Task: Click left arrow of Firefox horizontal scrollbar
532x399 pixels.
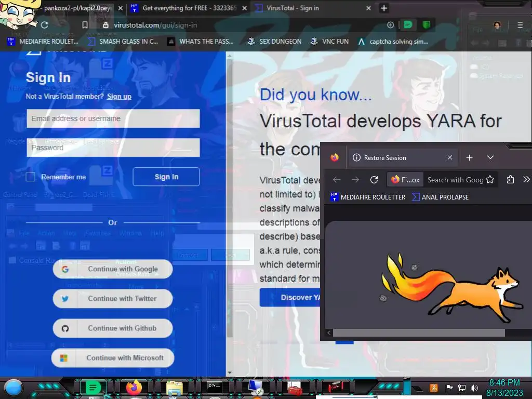Action: point(329,333)
